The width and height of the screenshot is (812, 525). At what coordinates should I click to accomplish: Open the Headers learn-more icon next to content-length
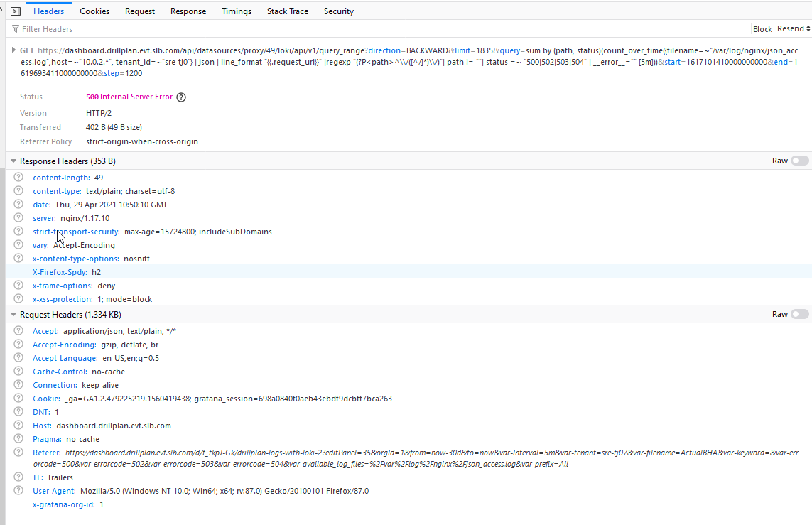click(18, 178)
